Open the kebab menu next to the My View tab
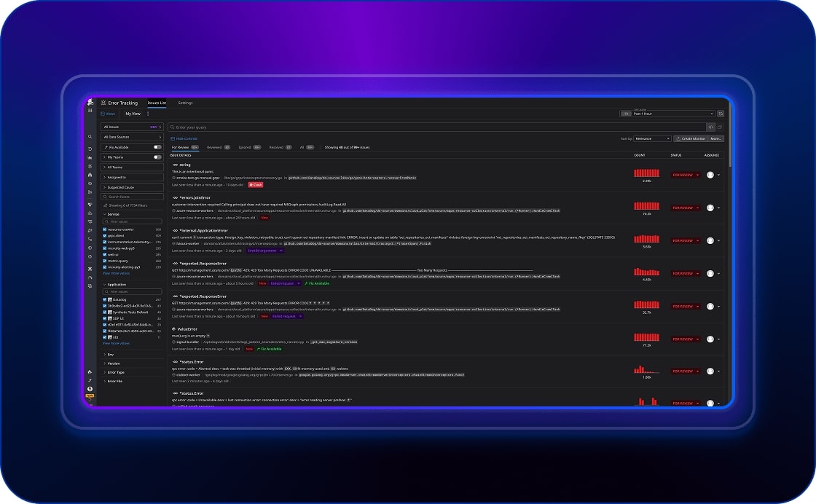Viewport: 816px width, 504px height. coord(148,114)
